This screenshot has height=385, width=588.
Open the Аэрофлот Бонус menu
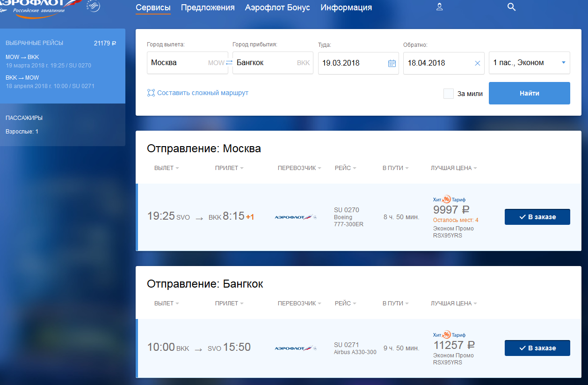(277, 7)
